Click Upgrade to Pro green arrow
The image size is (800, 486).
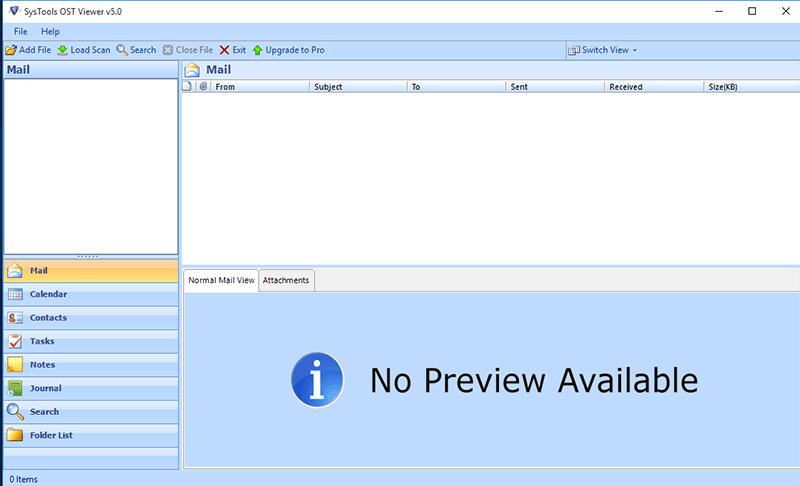tap(257, 50)
